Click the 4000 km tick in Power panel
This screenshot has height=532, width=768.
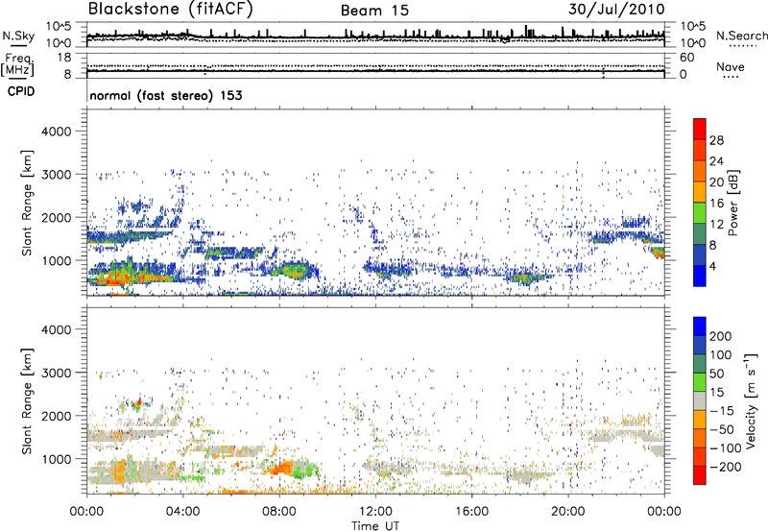(x=56, y=132)
